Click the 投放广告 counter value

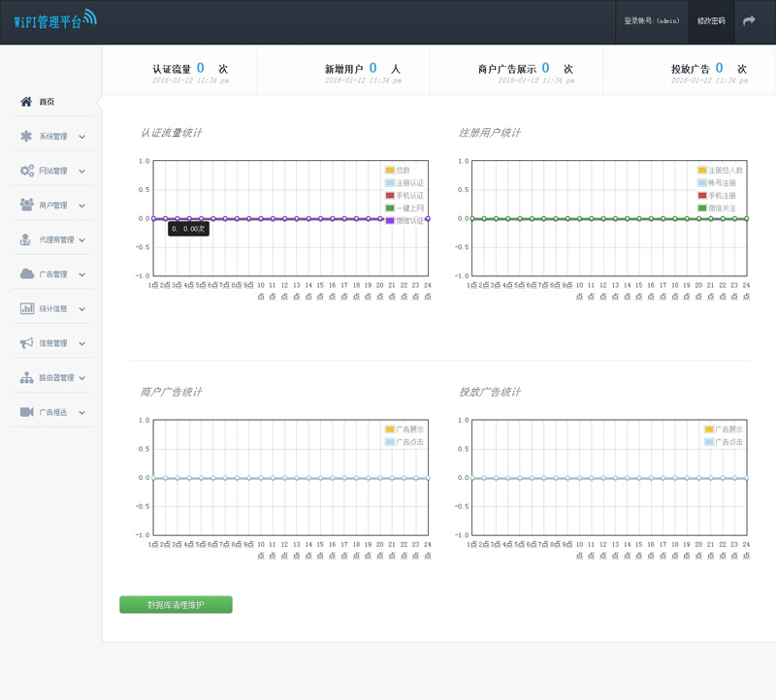(719, 68)
